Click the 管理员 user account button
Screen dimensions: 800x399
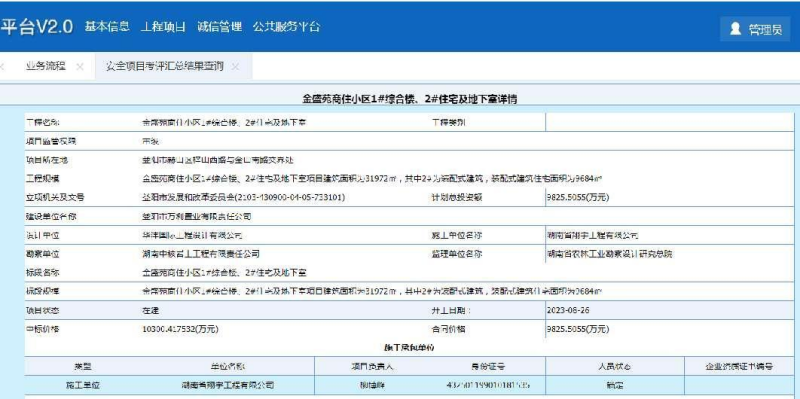click(x=755, y=29)
